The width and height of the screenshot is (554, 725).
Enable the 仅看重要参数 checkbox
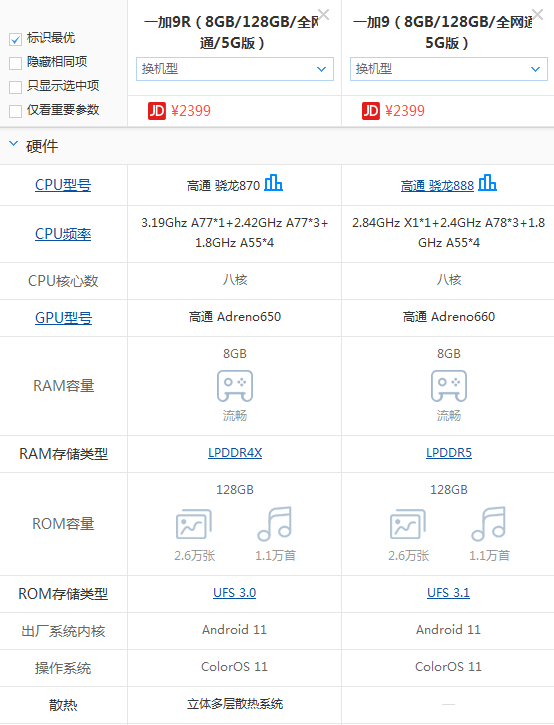[15, 111]
